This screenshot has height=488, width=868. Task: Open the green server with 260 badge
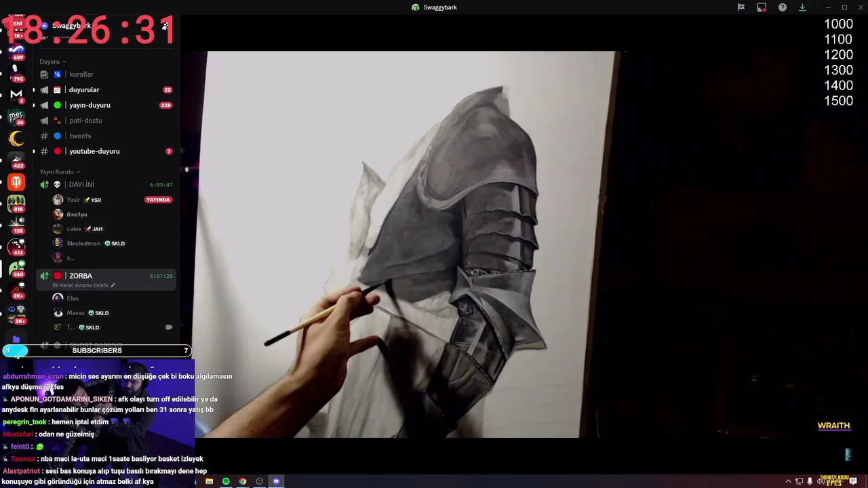pos(16,268)
